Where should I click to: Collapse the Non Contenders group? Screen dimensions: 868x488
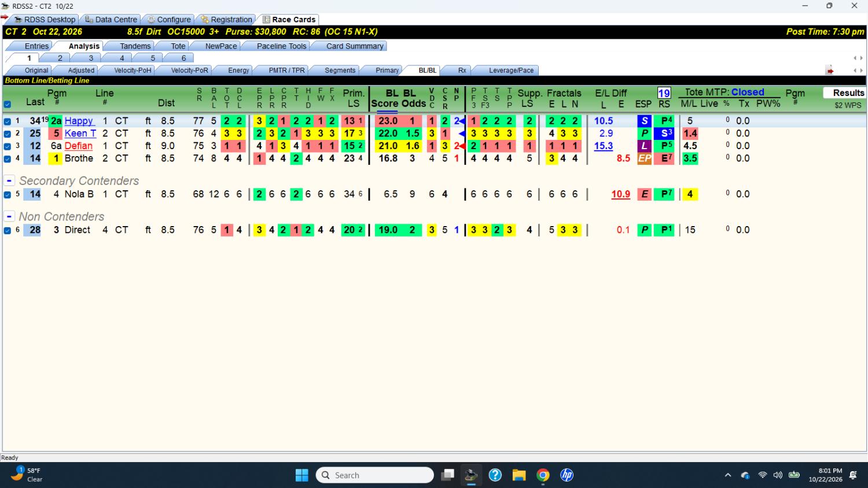click(x=9, y=217)
